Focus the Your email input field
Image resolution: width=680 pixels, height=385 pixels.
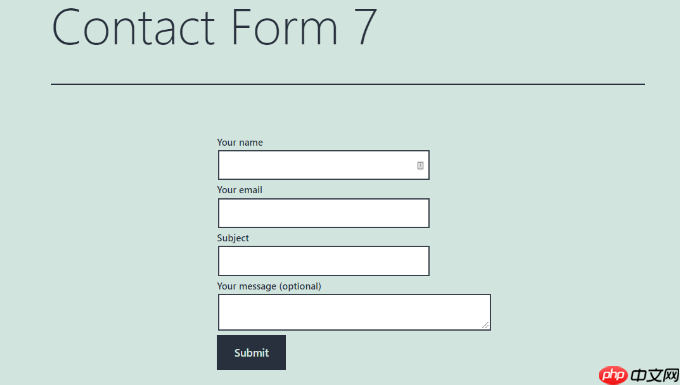point(324,213)
